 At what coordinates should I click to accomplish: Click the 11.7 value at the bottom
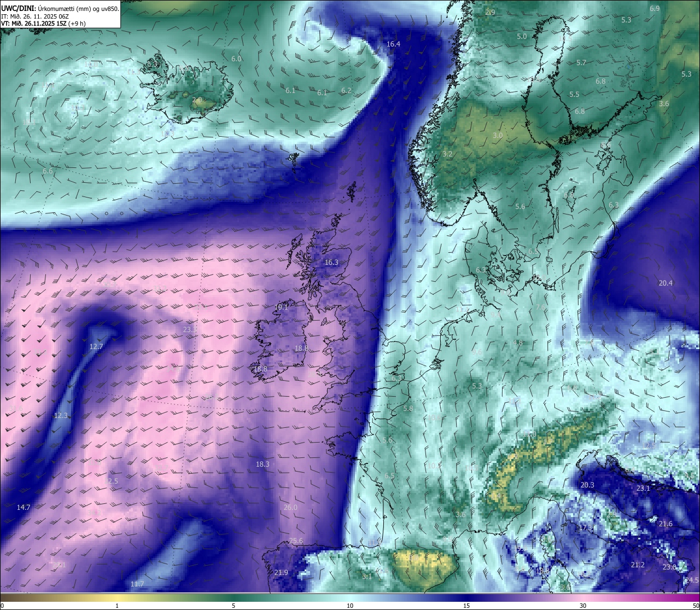(x=137, y=584)
